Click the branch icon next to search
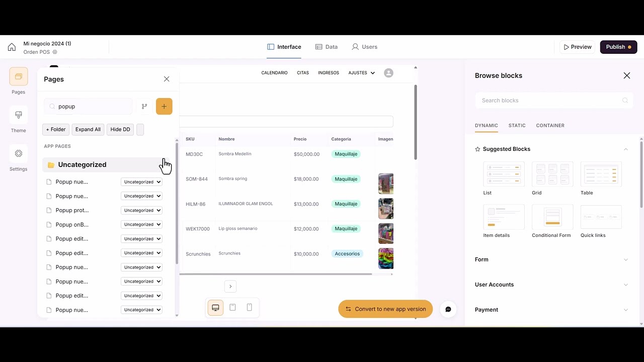 pyautogui.click(x=144, y=107)
